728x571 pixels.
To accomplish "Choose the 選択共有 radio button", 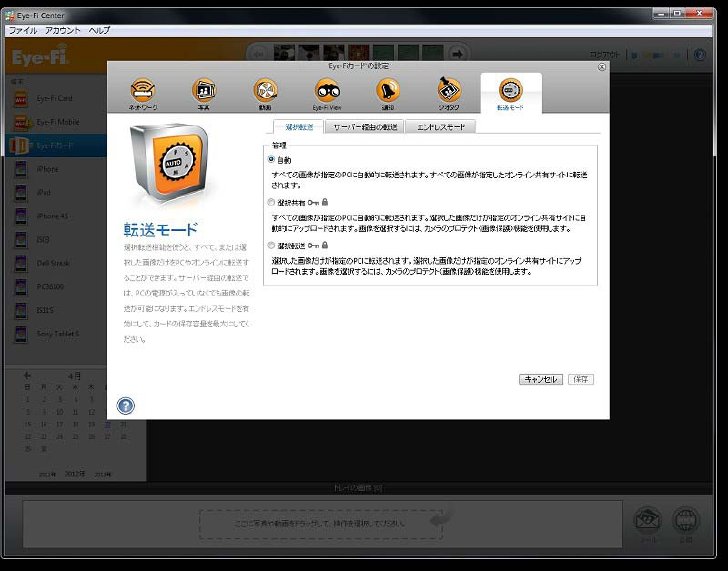I will click(x=271, y=202).
